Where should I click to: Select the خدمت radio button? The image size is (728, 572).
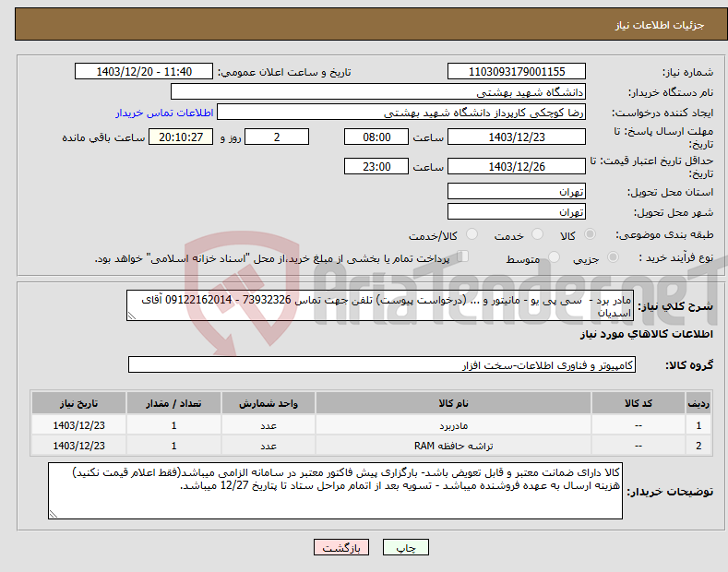[537, 234]
